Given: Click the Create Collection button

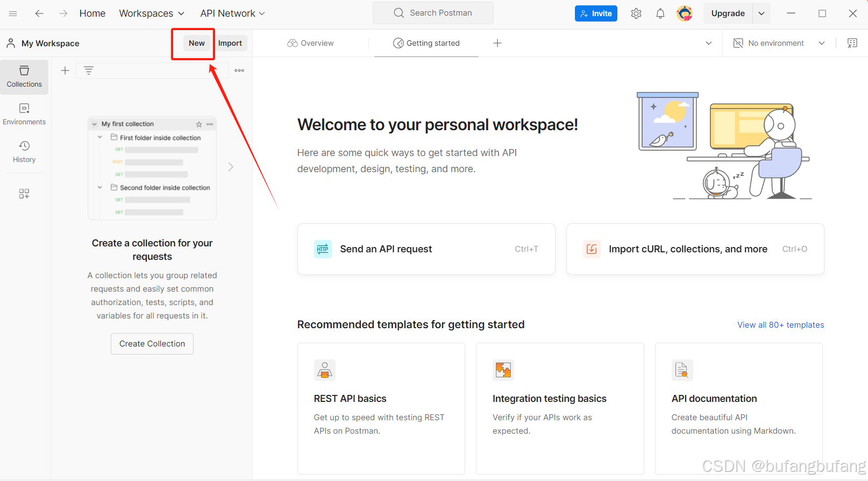Looking at the screenshot, I should coord(152,344).
